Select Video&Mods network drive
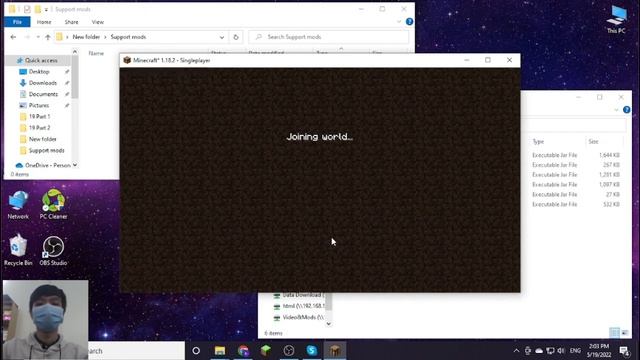The width and height of the screenshot is (640, 360). 299,317
